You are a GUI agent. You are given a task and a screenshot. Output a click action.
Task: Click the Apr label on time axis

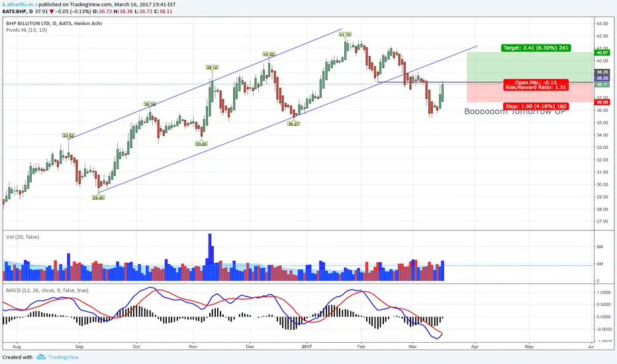(x=475, y=347)
